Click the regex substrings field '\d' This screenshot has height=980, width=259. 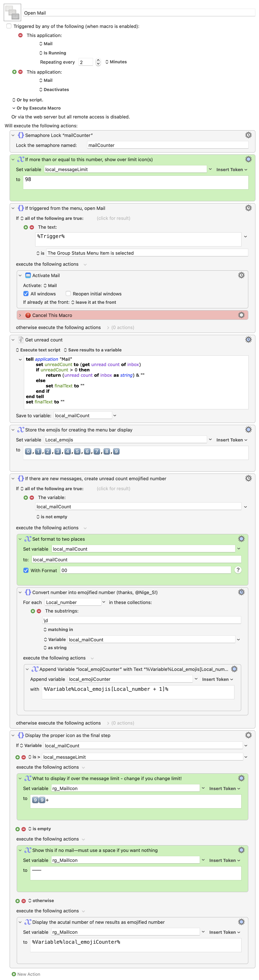142,620
